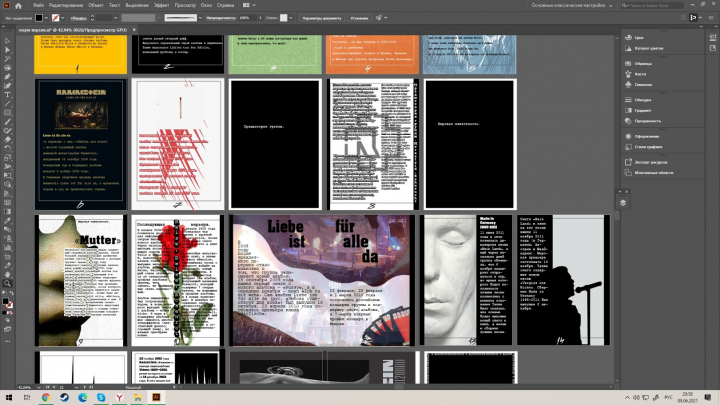Viewport: 720px width, 405px height.
Task: Open the stroke weight dropdown
Action: pos(115,18)
